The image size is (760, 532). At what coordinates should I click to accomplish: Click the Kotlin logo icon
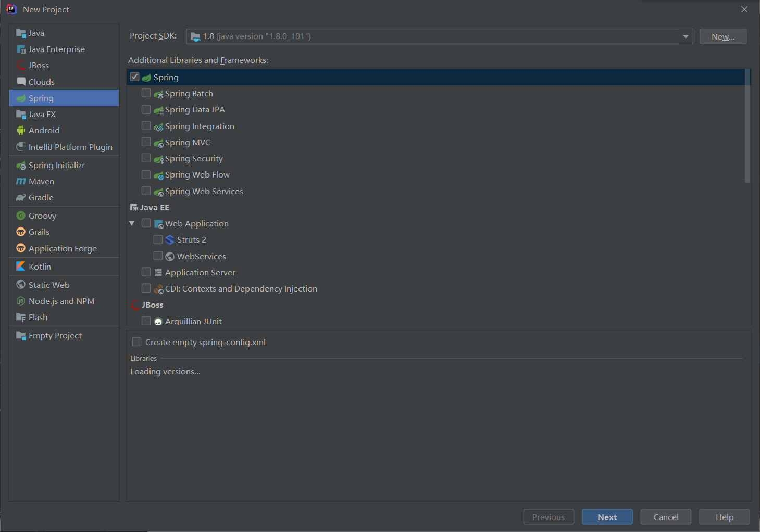pyautogui.click(x=21, y=267)
